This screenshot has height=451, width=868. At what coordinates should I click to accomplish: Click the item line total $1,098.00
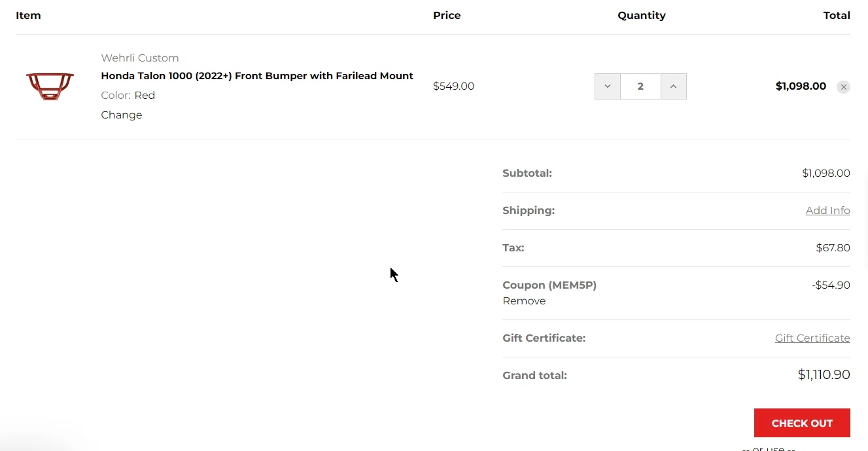[801, 86]
